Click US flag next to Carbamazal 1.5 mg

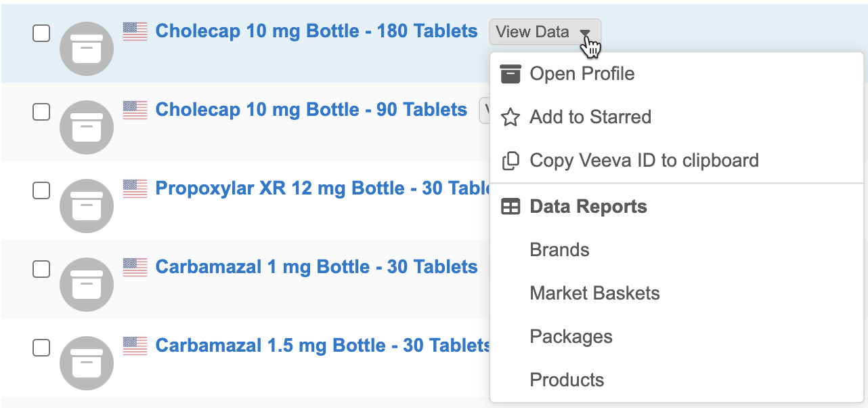click(x=135, y=346)
